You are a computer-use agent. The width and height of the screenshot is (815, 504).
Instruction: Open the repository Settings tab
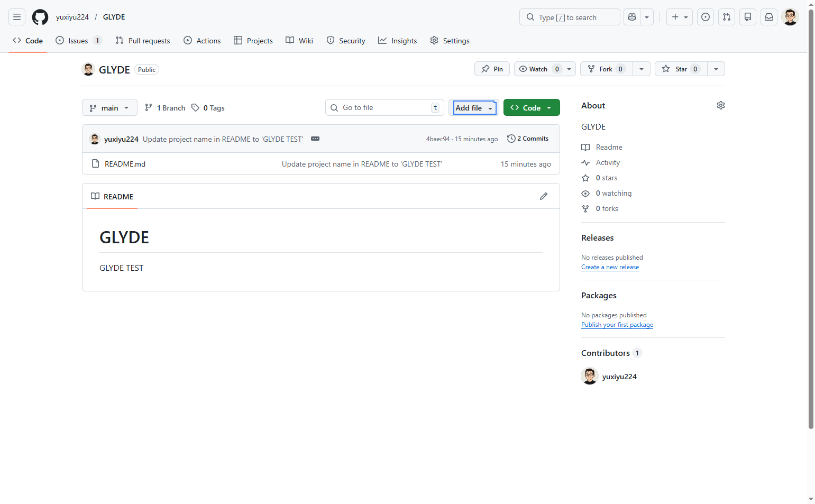click(450, 41)
